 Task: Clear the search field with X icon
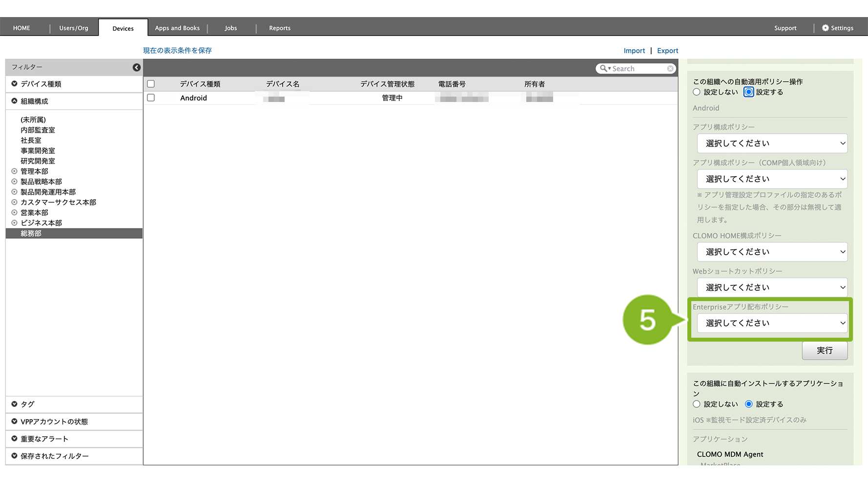(670, 69)
